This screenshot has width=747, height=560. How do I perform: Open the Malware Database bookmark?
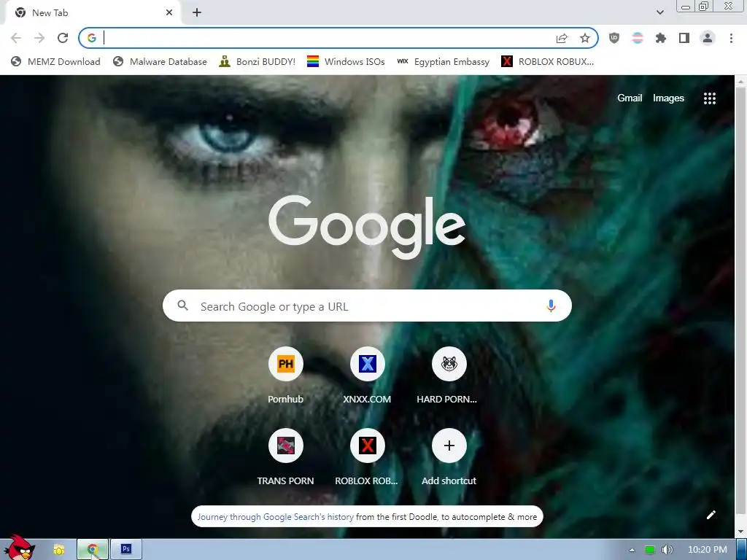[x=160, y=61]
